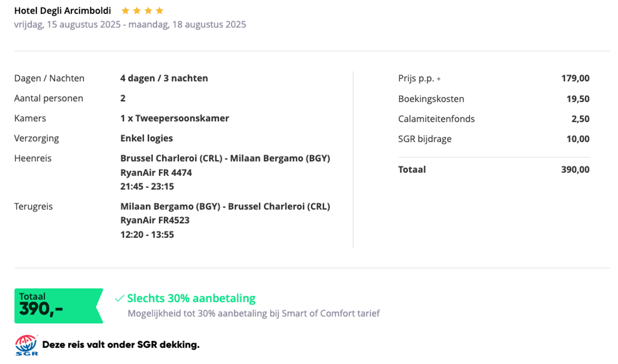Image resolution: width=618 pixels, height=364 pixels.
Task: Click the fourth gold star rating
Action: pyautogui.click(x=160, y=11)
